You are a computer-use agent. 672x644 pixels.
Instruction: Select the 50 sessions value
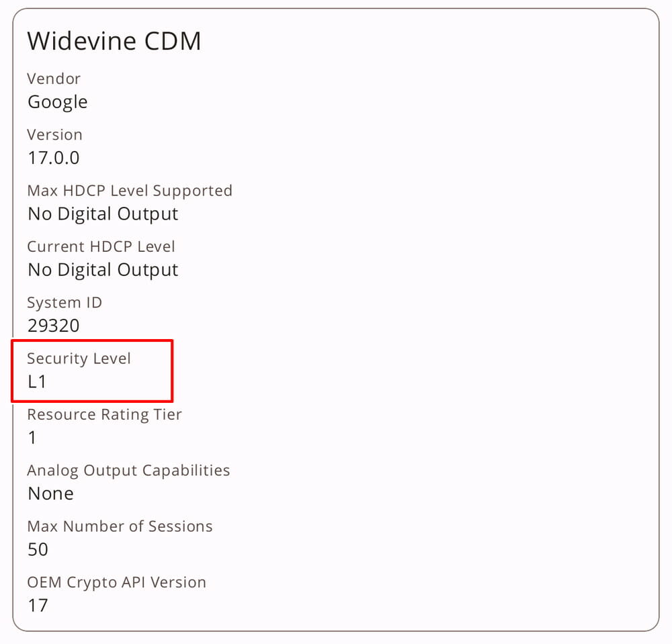click(38, 550)
